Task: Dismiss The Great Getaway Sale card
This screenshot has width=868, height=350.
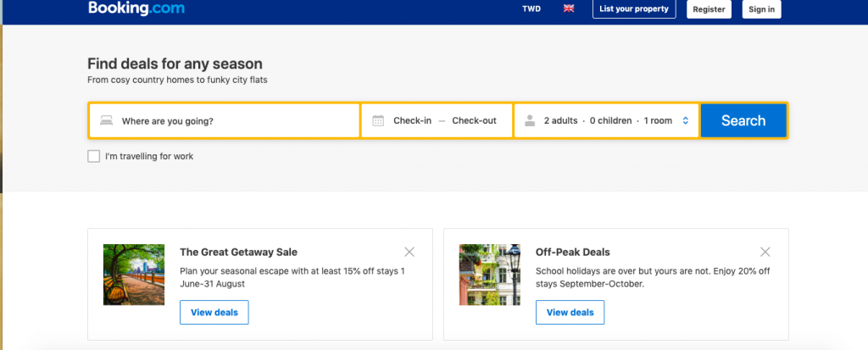Action: click(409, 252)
